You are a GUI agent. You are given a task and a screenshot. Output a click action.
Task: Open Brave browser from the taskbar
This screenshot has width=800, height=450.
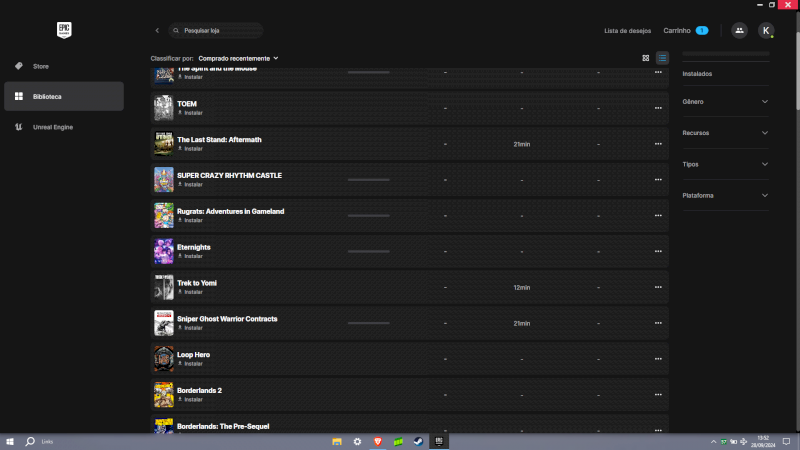point(378,442)
